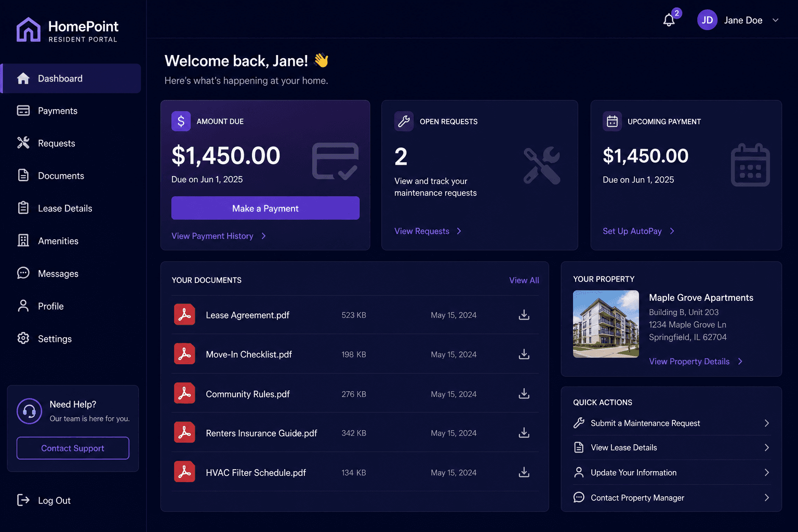Click the Set Up AutoPay link

tap(632, 231)
